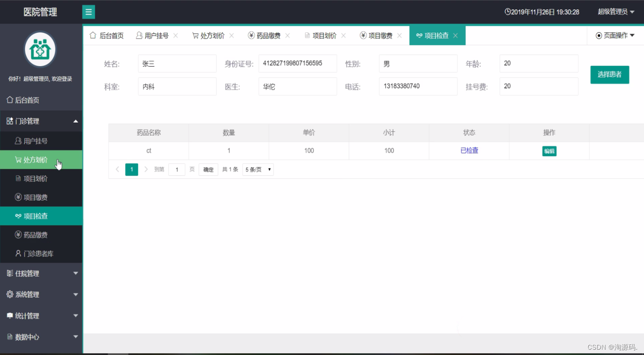Click the 医生 input field

[298, 87]
